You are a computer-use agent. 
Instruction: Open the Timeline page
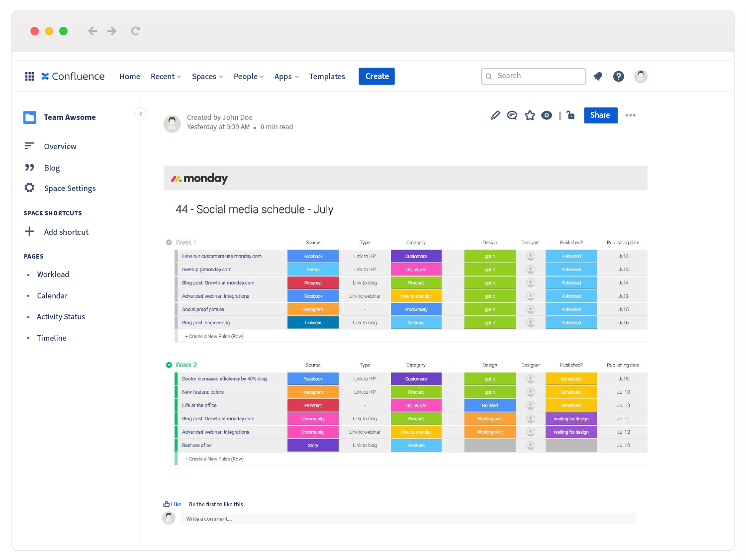(x=52, y=338)
